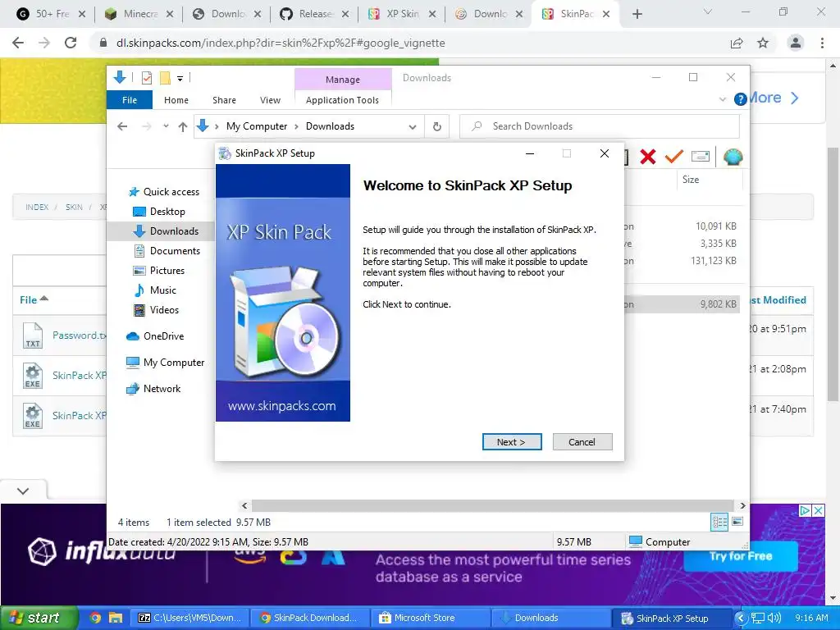The height and width of the screenshot is (630, 840).
Task: Reload the Chrome page
Action: tap(71, 43)
